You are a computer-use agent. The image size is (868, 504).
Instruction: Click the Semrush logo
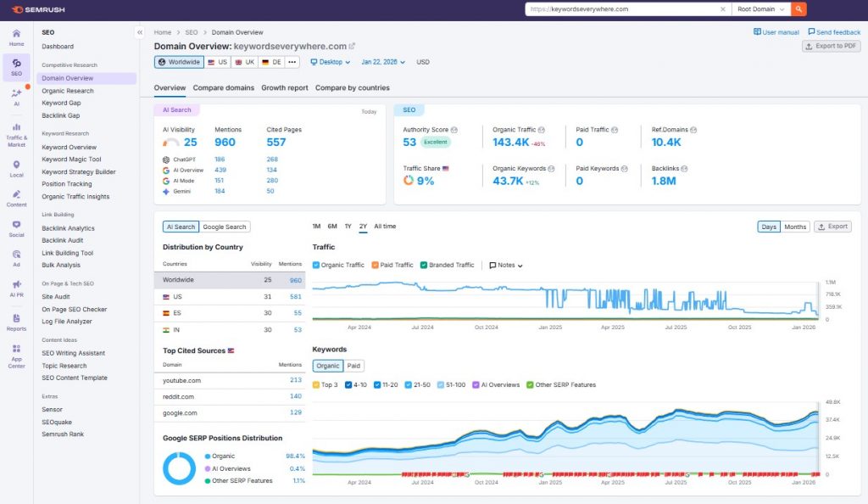(37, 9)
